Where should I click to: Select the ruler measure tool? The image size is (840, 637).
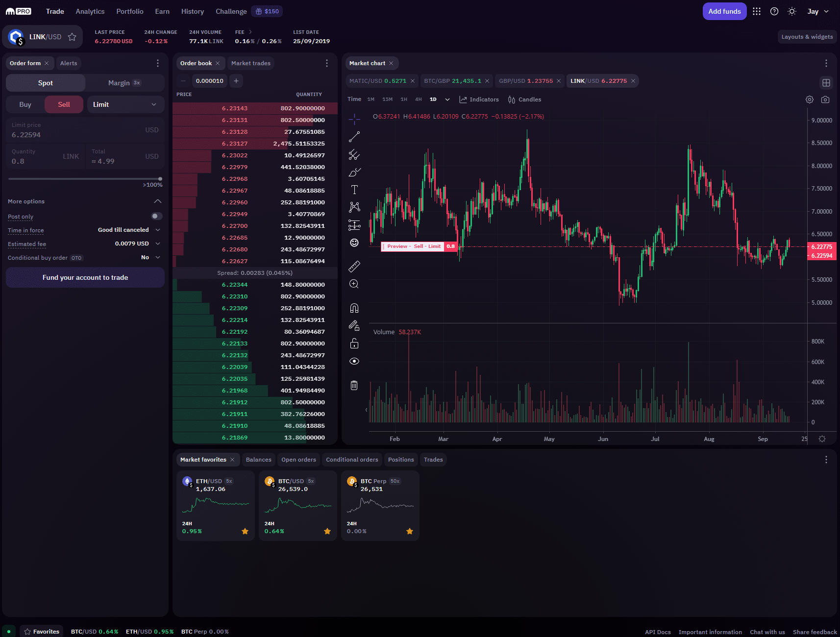coord(354,267)
